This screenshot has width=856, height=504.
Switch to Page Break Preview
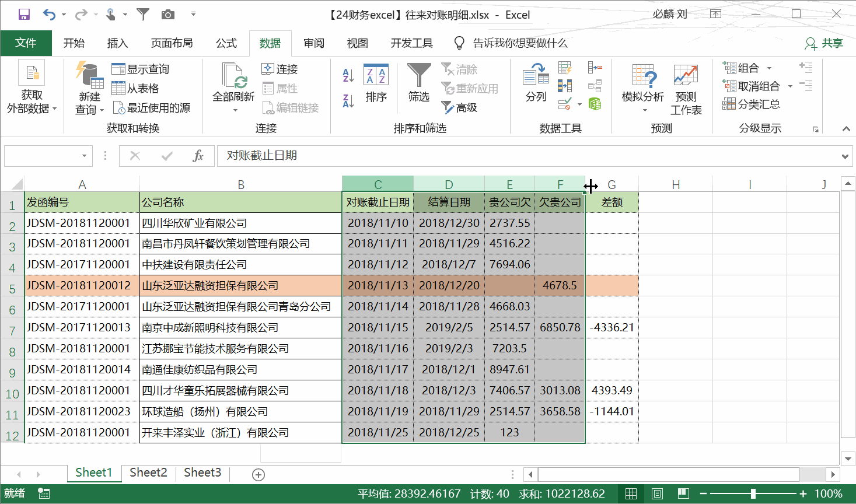[x=683, y=494]
